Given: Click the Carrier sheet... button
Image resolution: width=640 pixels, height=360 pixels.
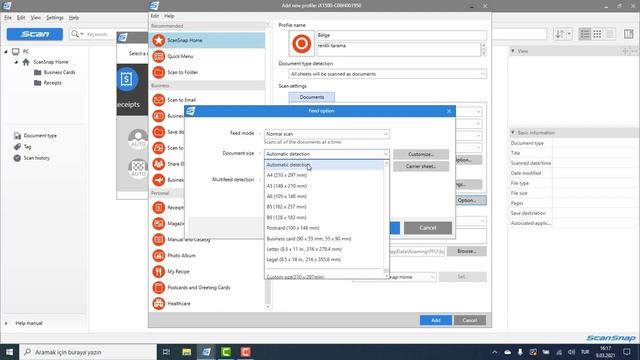Looking at the screenshot, I should [421, 166].
